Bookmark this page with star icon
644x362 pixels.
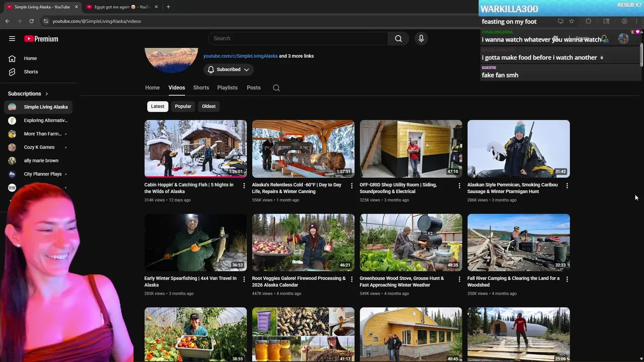[x=572, y=21]
